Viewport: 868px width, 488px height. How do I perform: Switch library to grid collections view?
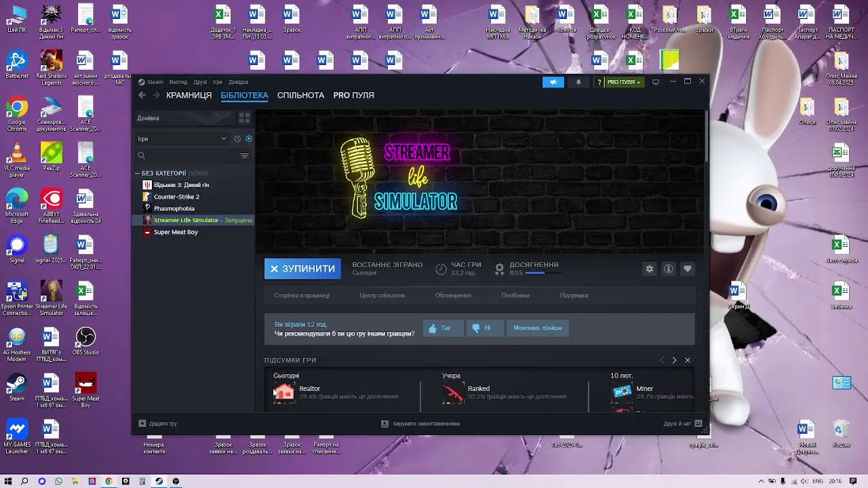[244, 118]
